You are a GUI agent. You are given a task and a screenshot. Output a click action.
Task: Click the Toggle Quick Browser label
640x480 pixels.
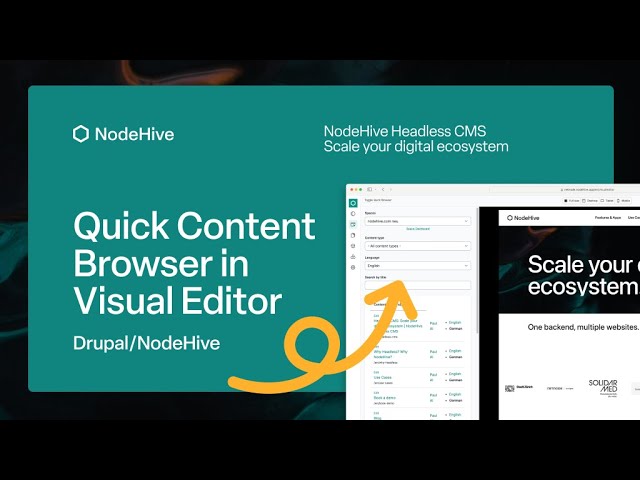point(378,200)
